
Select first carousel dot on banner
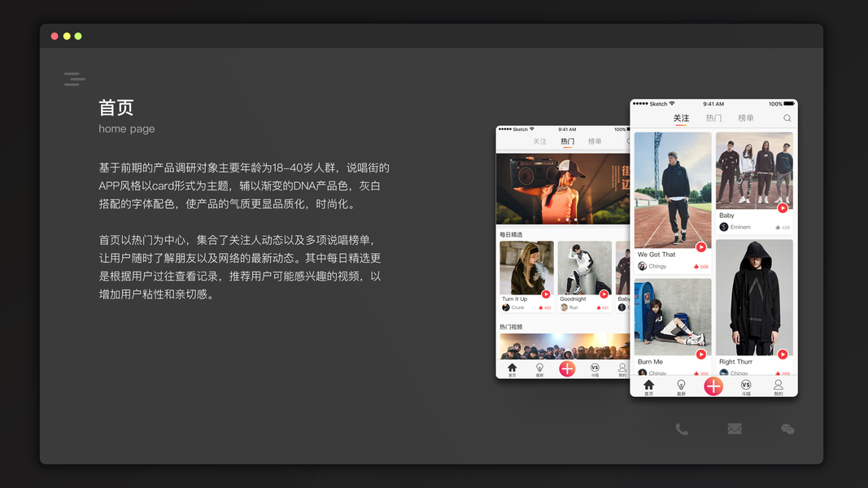(x=559, y=220)
